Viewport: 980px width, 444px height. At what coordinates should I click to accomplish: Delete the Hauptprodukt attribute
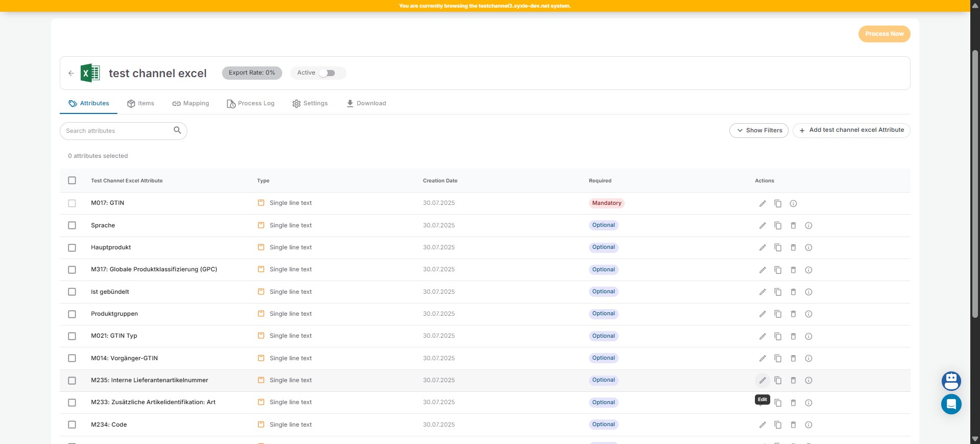tap(793, 248)
